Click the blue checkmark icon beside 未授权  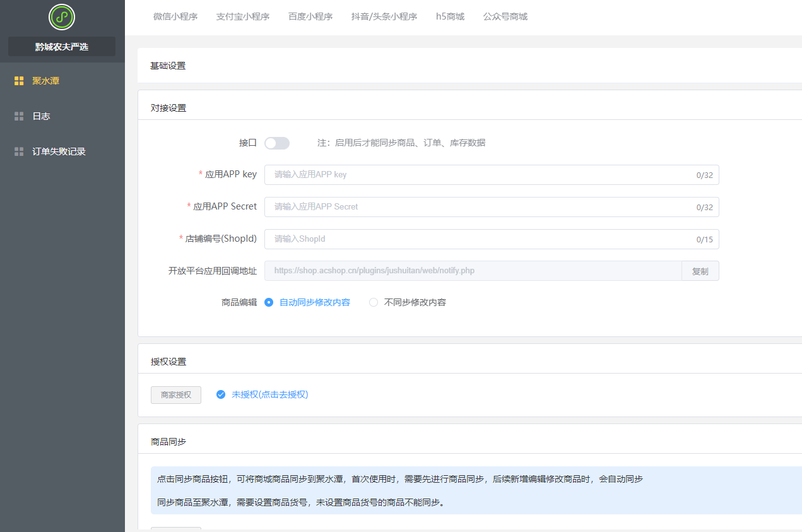coord(221,394)
